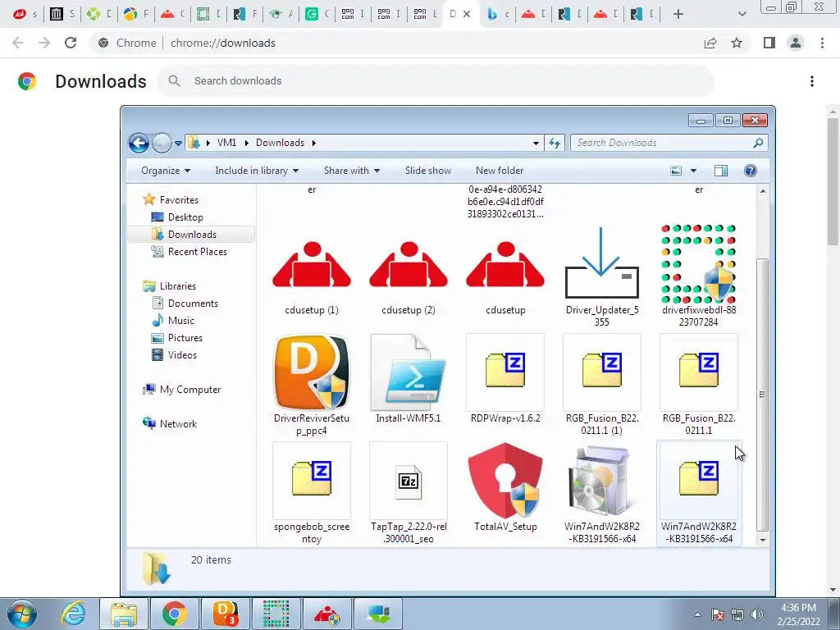Screen dimensions: 840x630
Task: Select the Install-WMF5.1 PowerShell script
Action: click(409, 372)
